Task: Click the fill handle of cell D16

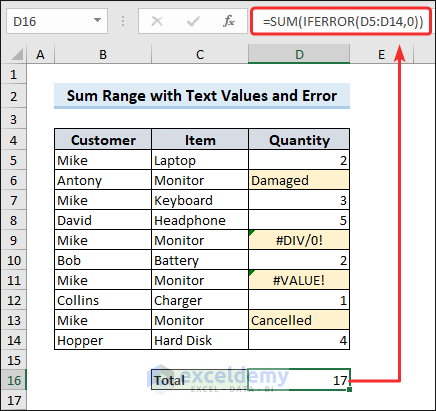Action: click(x=349, y=389)
